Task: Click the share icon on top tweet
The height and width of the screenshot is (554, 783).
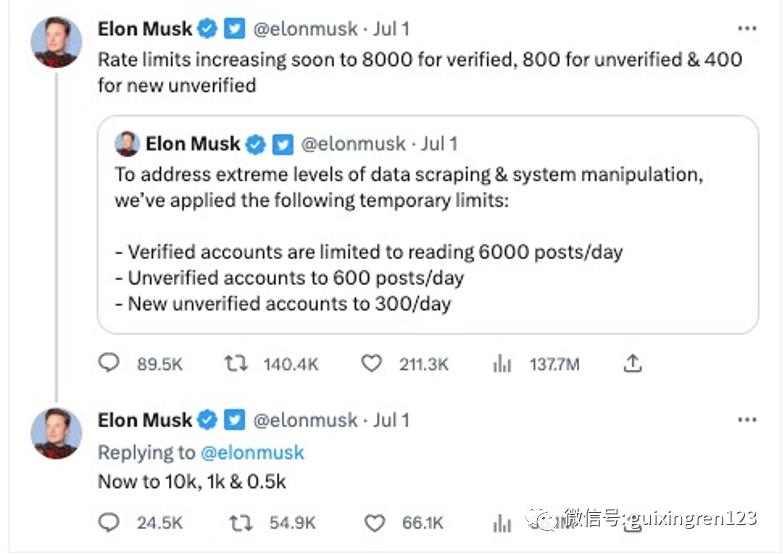Action: pos(632,365)
